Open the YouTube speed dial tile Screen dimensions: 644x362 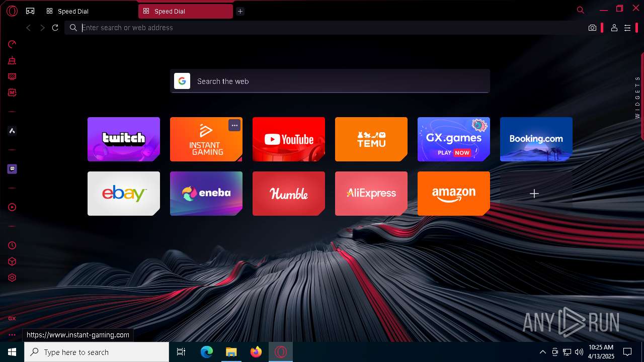(x=289, y=139)
